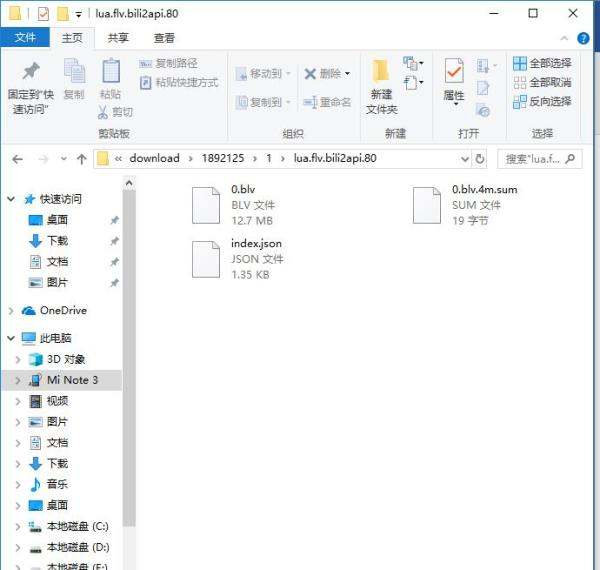
Task: Open the Delete options dropdown
Action: coord(347,73)
